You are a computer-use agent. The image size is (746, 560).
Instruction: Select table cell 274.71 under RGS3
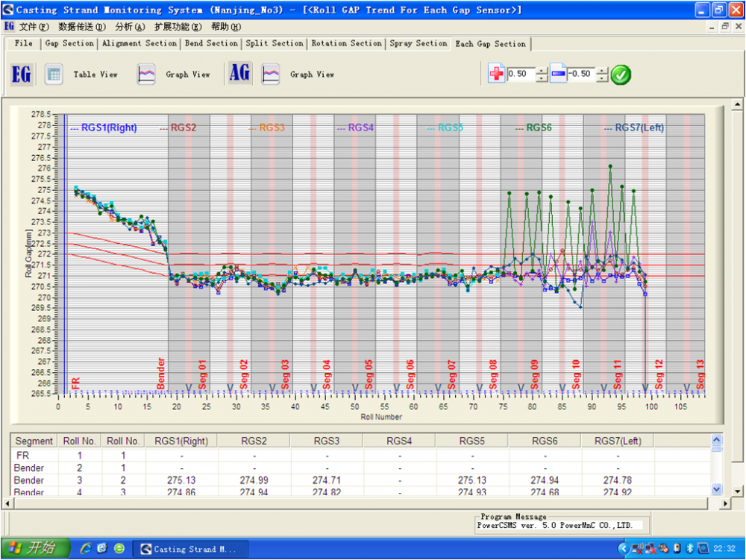coord(327,480)
